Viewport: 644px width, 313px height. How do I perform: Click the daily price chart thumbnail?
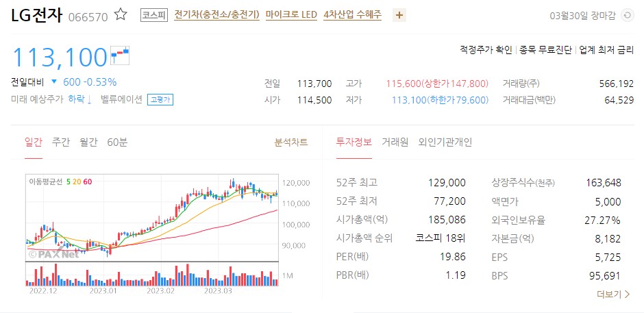pyautogui.click(x=152, y=218)
